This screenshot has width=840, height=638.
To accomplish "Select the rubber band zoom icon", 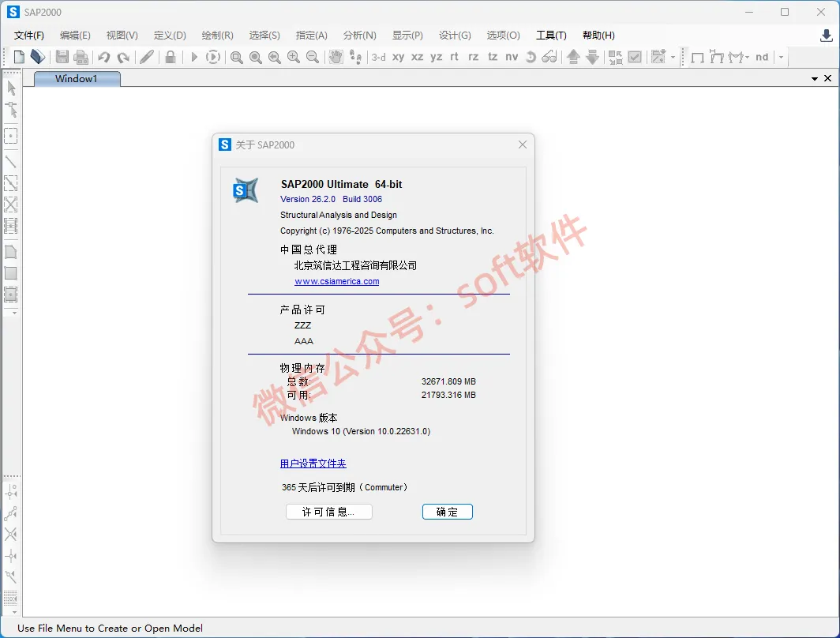I will [237, 57].
